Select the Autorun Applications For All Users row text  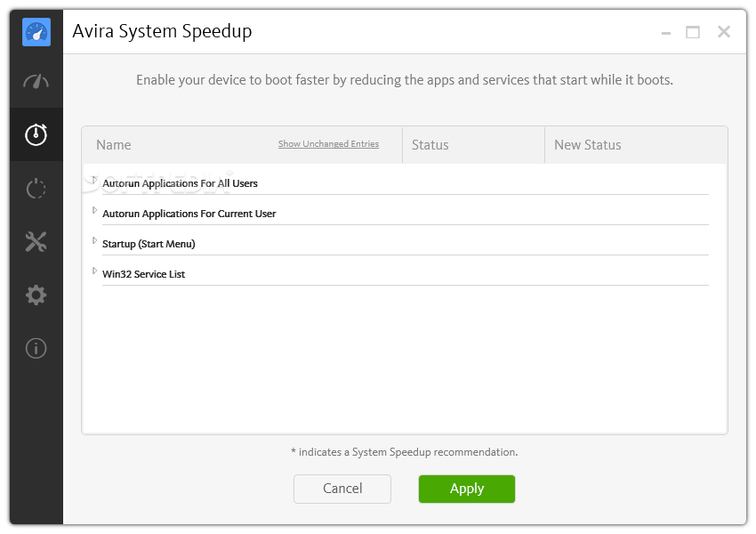[180, 183]
